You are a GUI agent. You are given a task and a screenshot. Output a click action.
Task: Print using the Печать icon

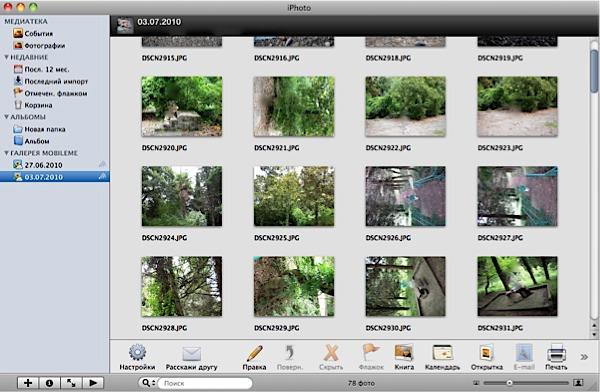pyautogui.click(x=556, y=353)
